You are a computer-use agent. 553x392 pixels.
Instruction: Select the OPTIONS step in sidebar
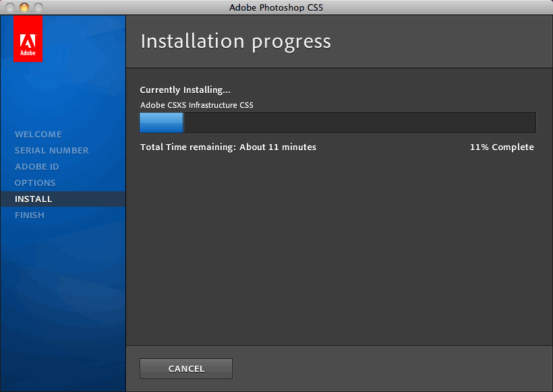35,183
